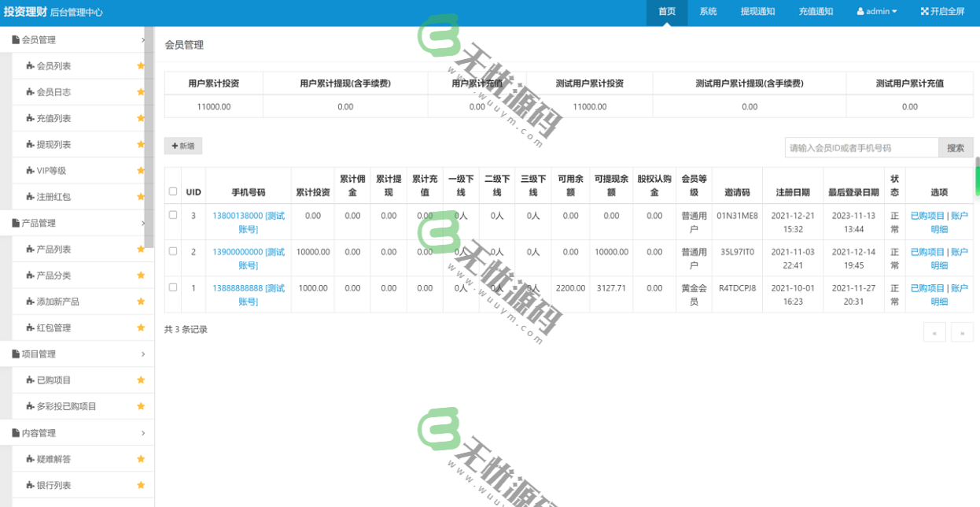Screen dimensions: 980x507
Task: Click the star icon next to 银行列表
Action: (141, 485)
